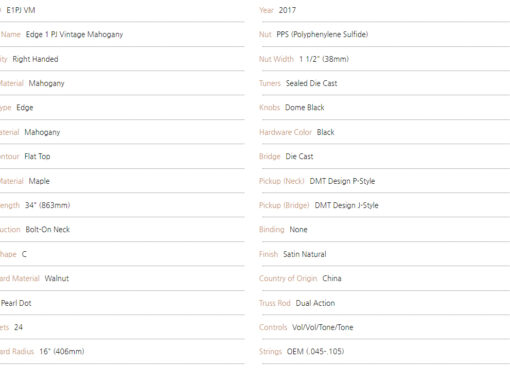Screen dimensions: 510x382
Task: Select the neck shape value 'C'
Action: (24, 254)
